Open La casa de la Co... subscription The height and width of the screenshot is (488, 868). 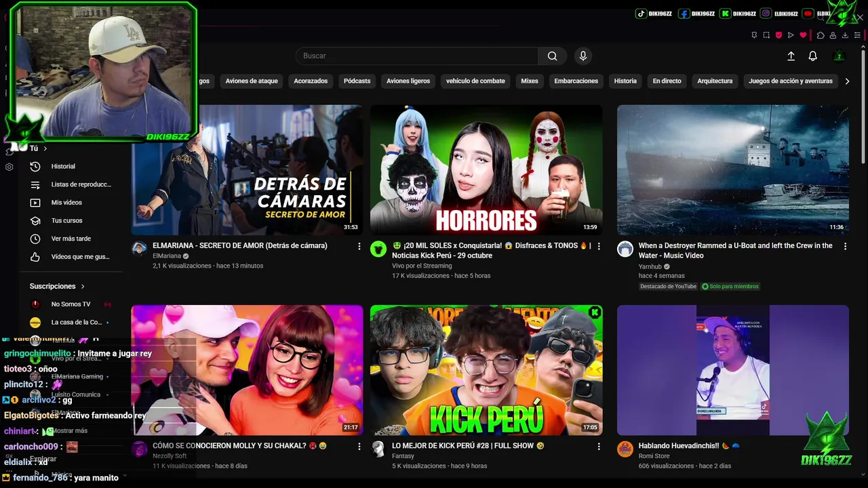pos(71,323)
